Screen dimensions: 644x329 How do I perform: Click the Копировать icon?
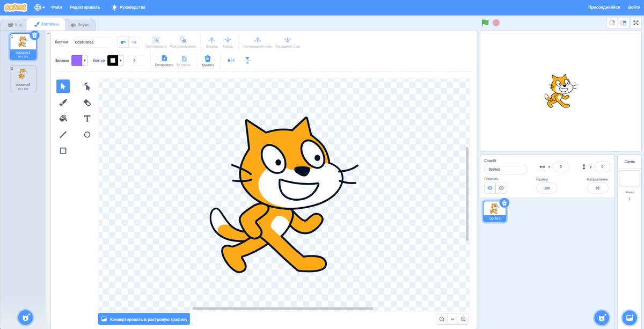tap(164, 59)
